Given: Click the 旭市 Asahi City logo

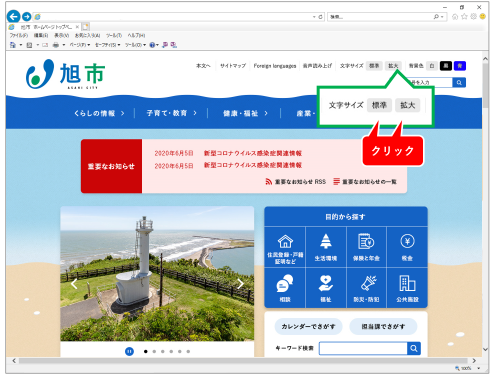Looking at the screenshot, I should [x=65, y=74].
